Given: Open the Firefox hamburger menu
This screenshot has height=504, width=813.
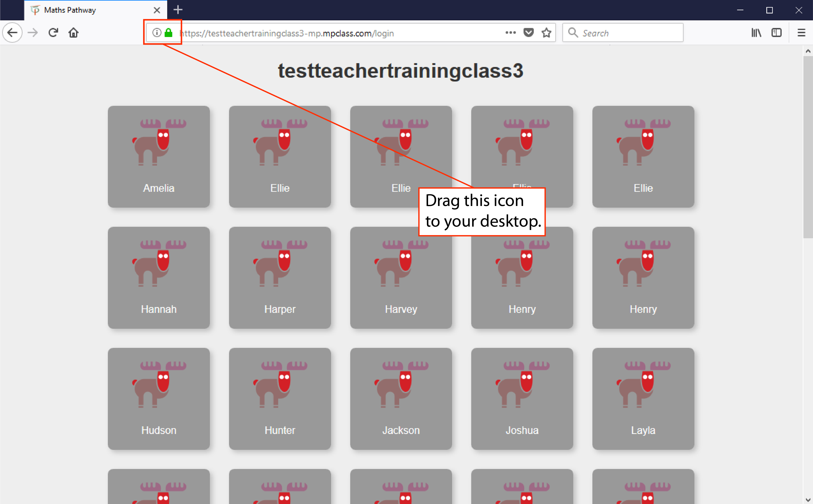Looking at the screenshot, I should tap(801, 33).
